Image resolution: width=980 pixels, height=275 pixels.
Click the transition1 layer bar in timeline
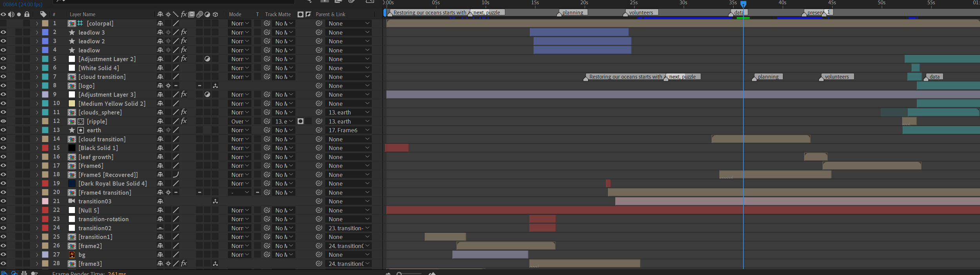pos(445,237)
